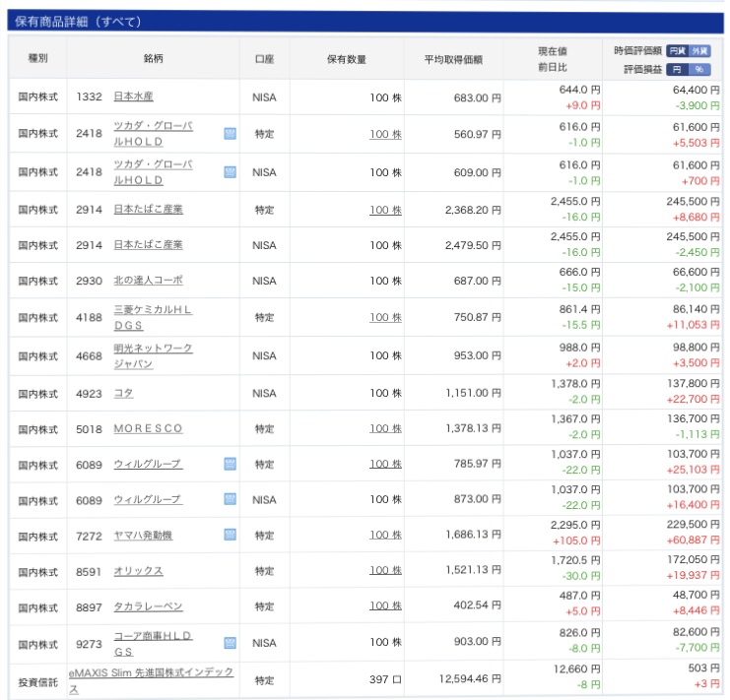The height and width of the screenshot is (700, 730).
Task: Click current price 1,720.5 円
Action: (575, 560)
